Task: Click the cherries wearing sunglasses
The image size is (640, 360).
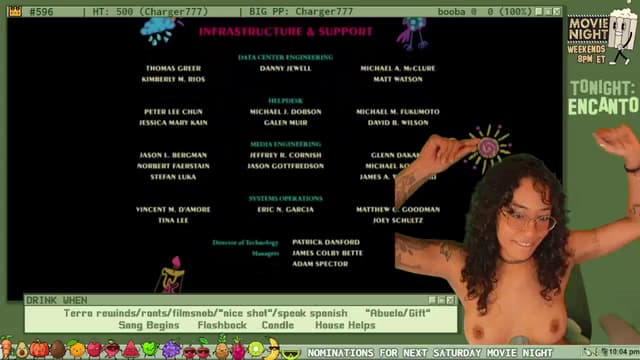Action: pos(196,348)
